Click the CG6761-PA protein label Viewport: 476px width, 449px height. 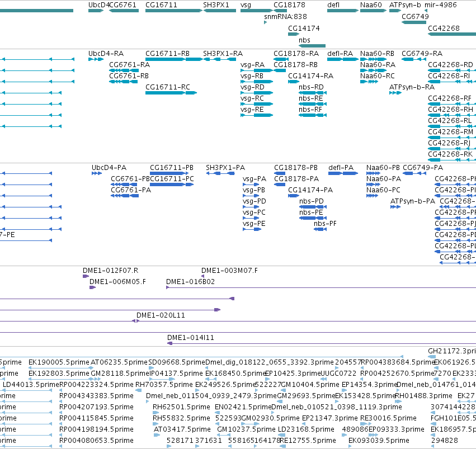coord(131,190)
